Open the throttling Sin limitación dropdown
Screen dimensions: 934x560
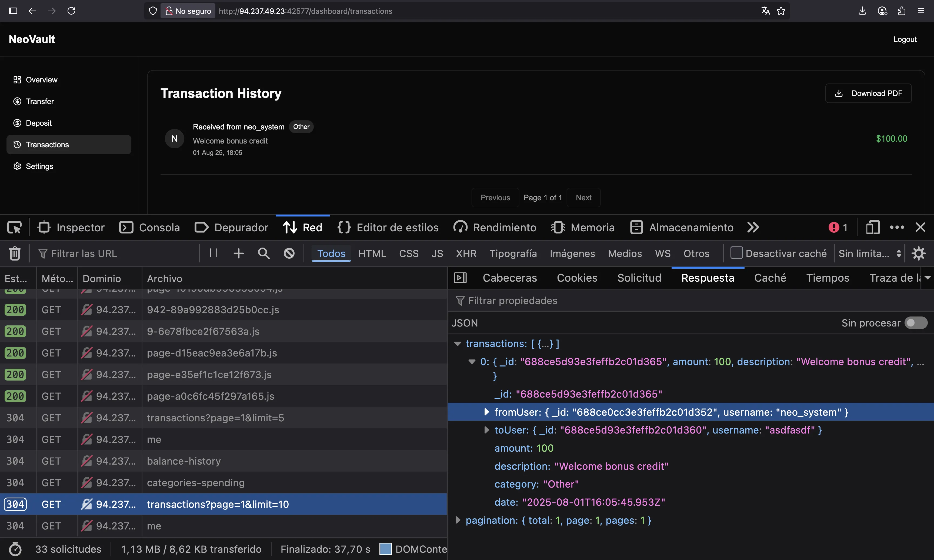coord(870,253)
